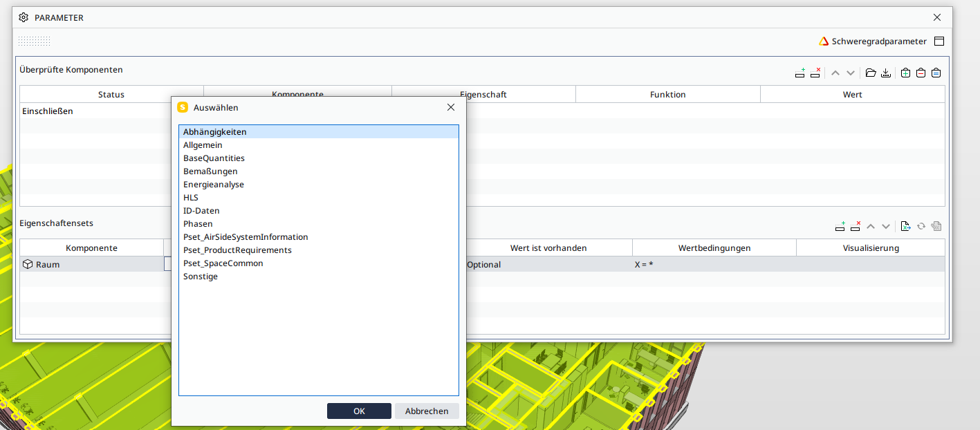Click the Wert ist vorhanden column header
Image resolution: width=980 pixels, height=430 pixels.
pyautogui.click(x=548, y=248)
